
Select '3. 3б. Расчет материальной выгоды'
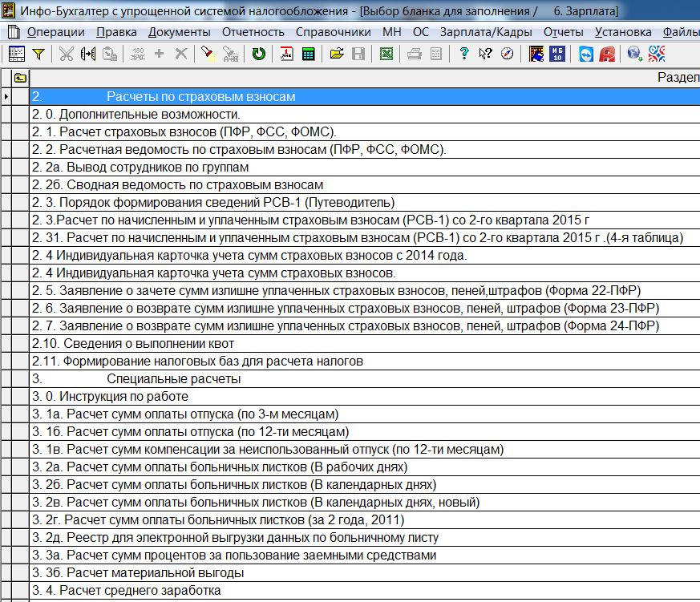click(x=365, y=573)
